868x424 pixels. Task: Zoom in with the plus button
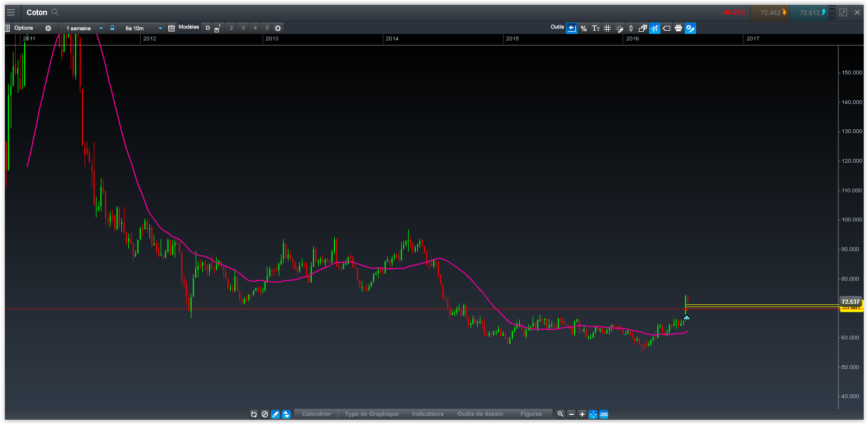tap(582, 414)
